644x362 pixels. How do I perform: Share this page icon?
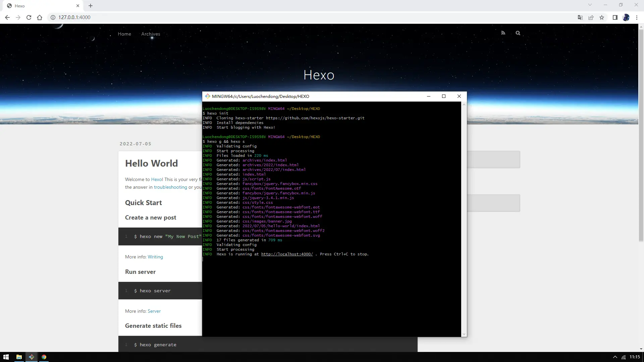(x=591, y=17)
